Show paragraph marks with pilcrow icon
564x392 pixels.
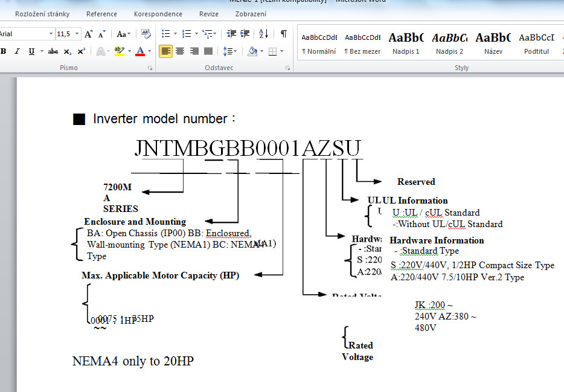pyautogui.click(x=283, y=34)
